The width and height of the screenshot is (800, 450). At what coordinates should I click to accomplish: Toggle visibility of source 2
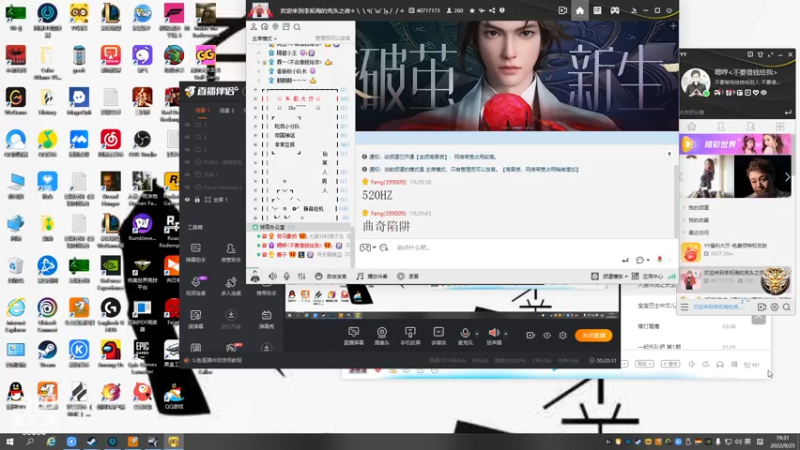point(187,149)
